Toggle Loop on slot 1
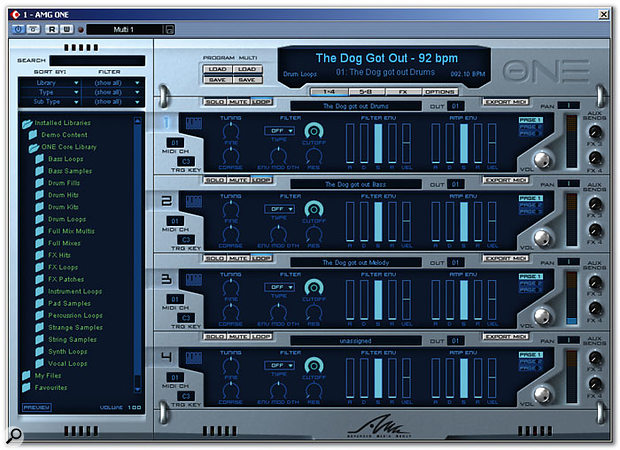 click(261, 102)
